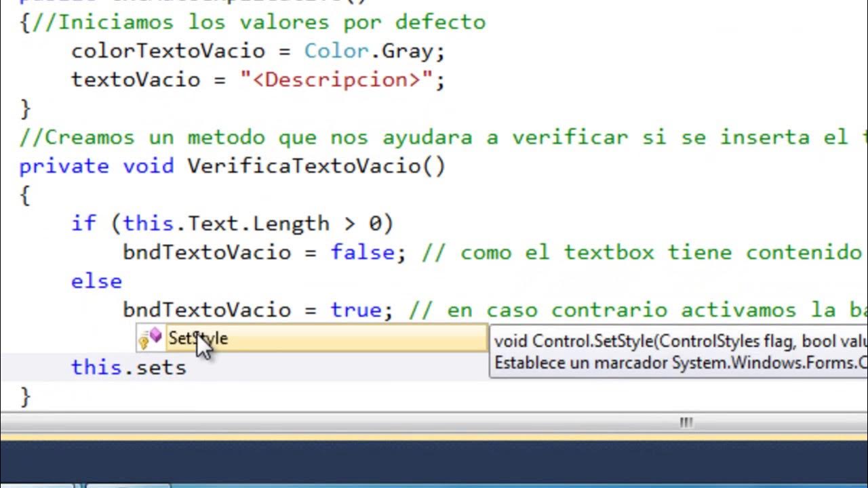Image resolution: width=868 pixels, height=488 pixels.
Task: Click 'private void VerificaTextoVacio()' declaration
Action: 232,167
